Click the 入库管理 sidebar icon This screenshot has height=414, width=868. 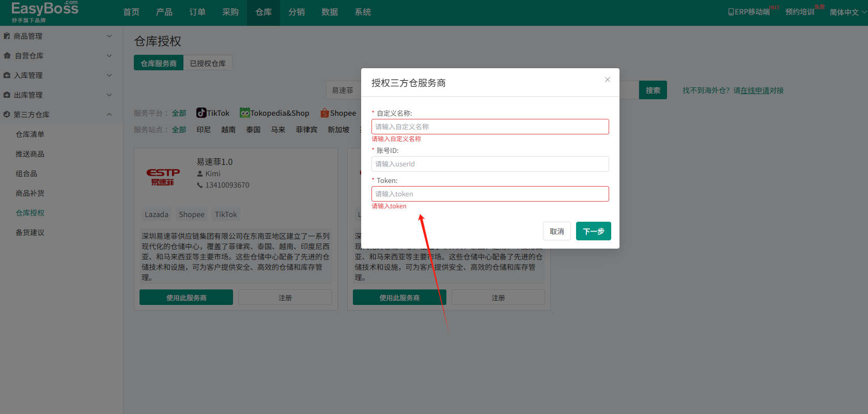7,75
